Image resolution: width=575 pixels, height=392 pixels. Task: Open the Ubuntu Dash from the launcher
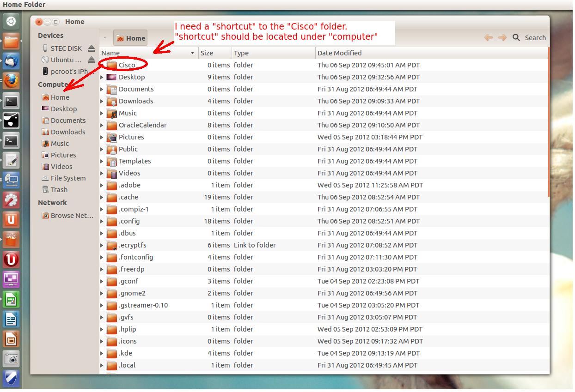[10, 20]
